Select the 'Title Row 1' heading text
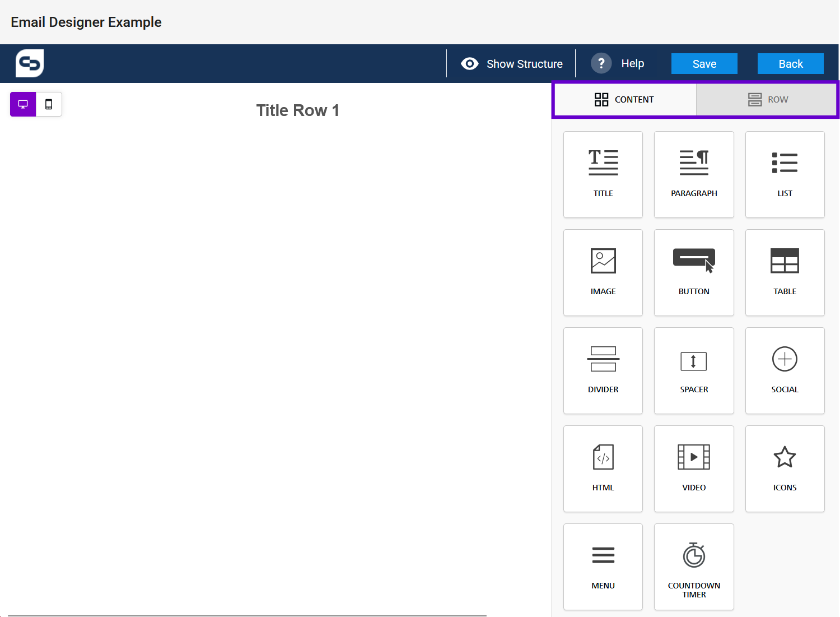840x617 pixels. pos(298,110)
